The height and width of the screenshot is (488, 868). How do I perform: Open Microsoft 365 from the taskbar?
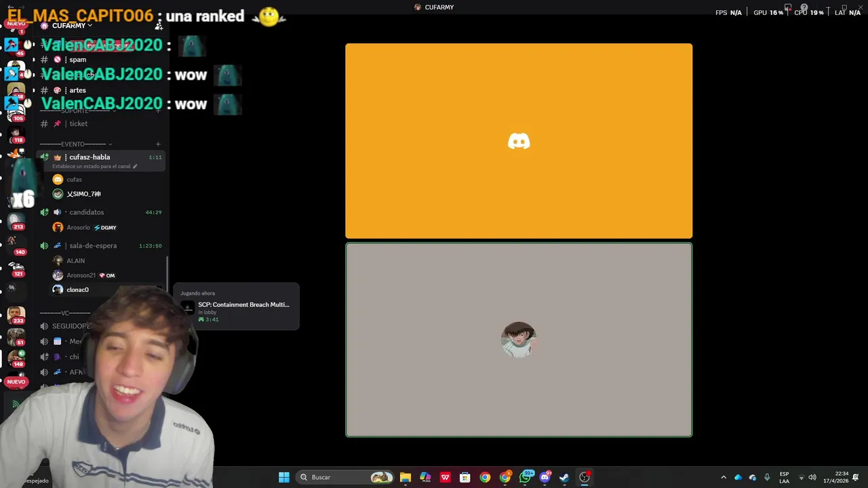point(425,477)
